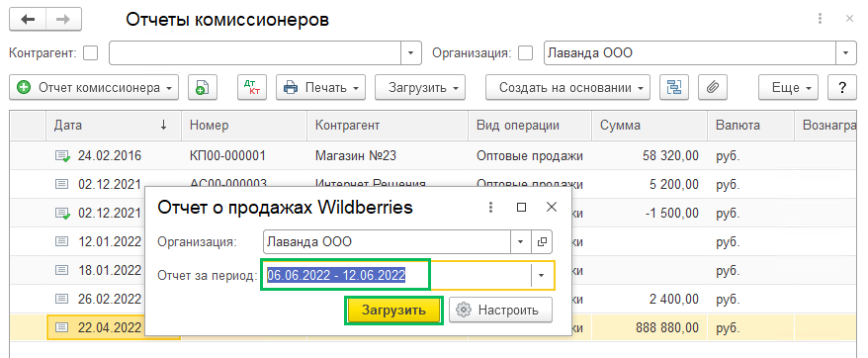
Task: Open three-dot menu in Wildberries dialog
Action: pyautogui.click(x=490, y=208)
